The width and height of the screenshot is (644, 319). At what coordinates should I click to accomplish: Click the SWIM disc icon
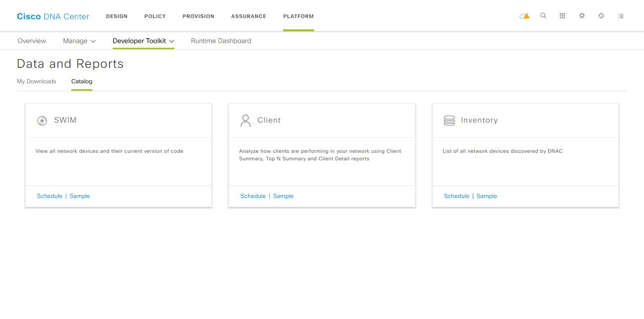point(42,121)
